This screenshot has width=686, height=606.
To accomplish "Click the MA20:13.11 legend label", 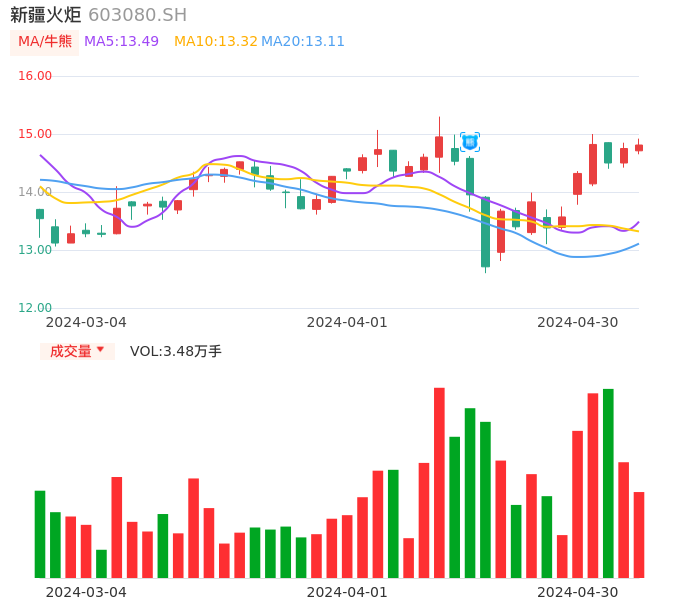I will tap(303, 42).
